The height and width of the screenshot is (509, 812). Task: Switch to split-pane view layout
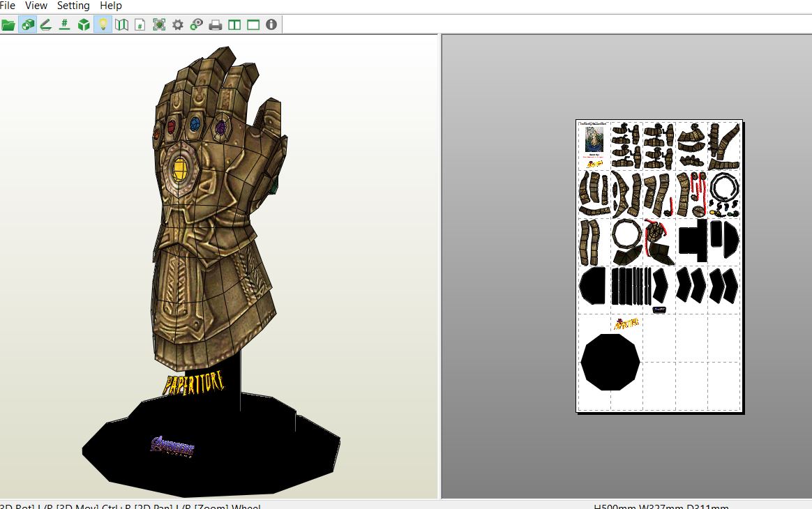pos(234,24)
